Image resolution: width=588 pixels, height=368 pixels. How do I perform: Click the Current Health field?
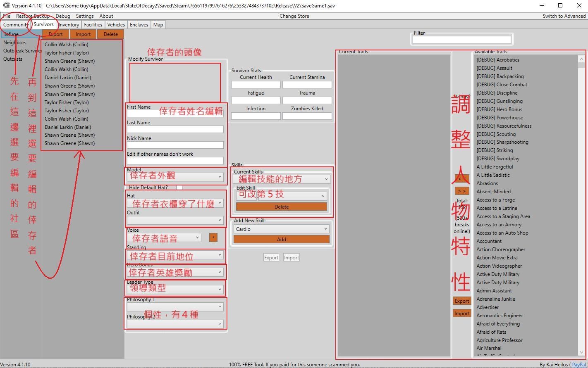pos(256,85)
